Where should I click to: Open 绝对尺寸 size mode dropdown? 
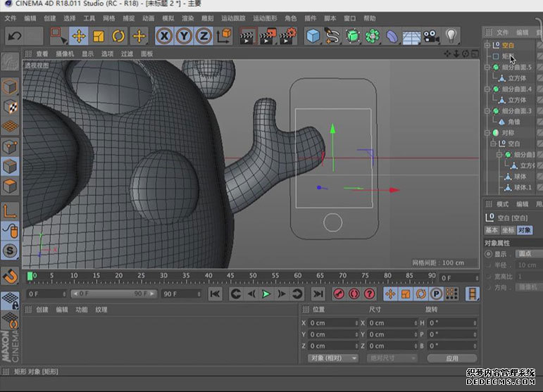pyautogui.click(x=392, y=358)
